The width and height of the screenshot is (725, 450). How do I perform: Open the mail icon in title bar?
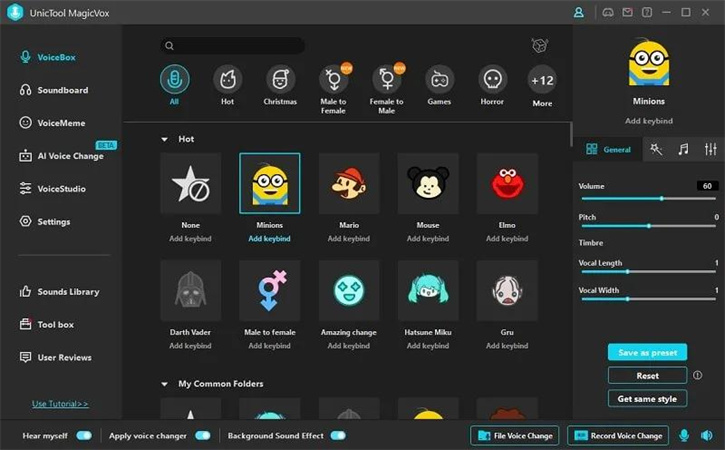[627, 12]
